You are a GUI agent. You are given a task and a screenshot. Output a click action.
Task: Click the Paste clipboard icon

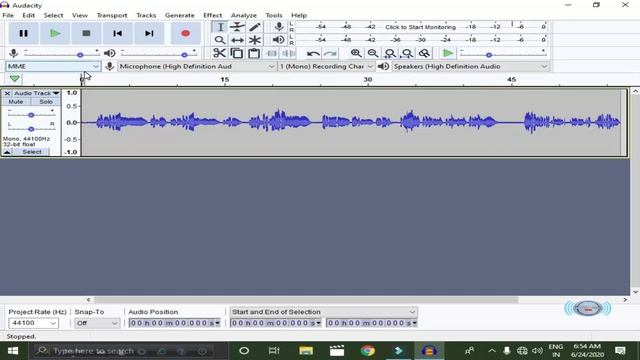tap(254, 53)
